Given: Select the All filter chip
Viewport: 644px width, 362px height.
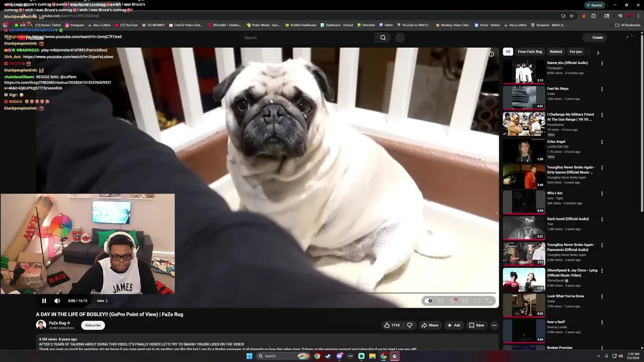Looking at the screenshot, I should click(508, 52).
